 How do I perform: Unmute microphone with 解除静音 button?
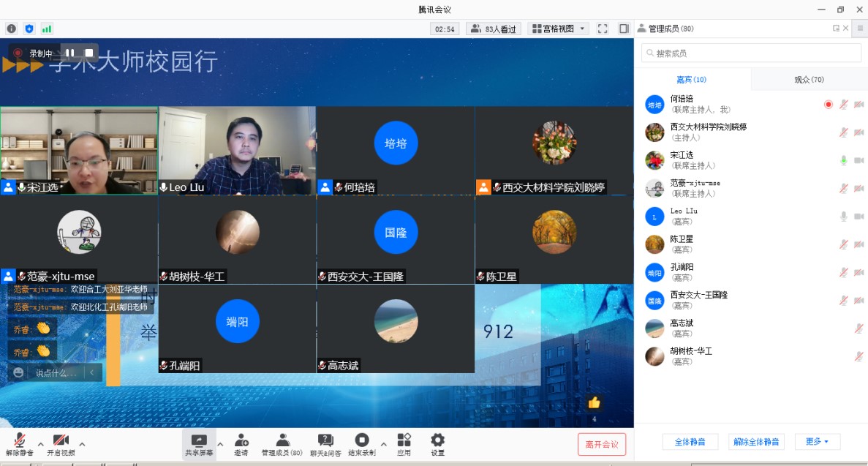(19, 443)
